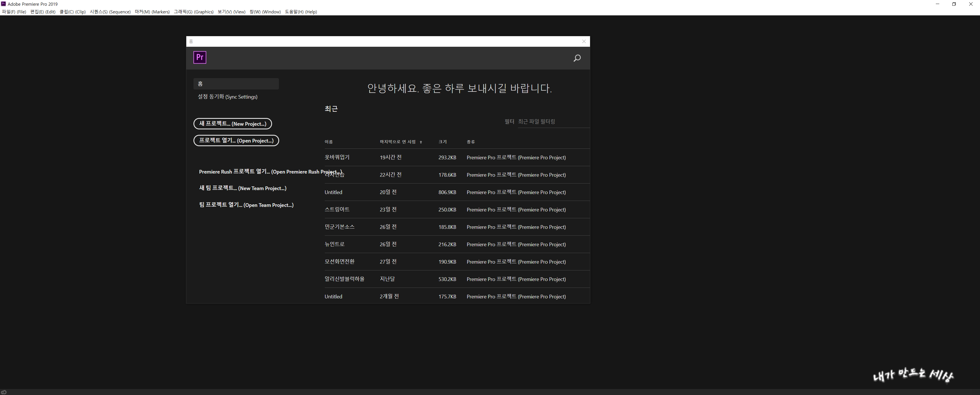
Task: Open the recent project 옷바꿔입기
Action: 337,157
